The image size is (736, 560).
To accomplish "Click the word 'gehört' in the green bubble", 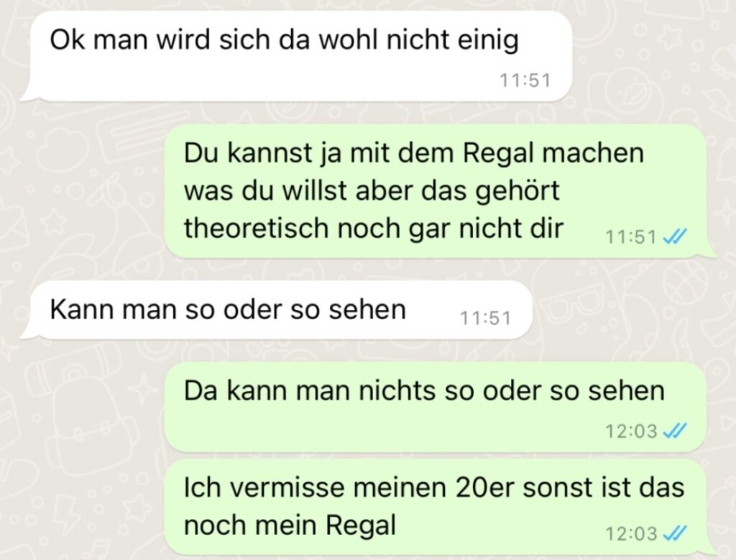I will (517, 191).
